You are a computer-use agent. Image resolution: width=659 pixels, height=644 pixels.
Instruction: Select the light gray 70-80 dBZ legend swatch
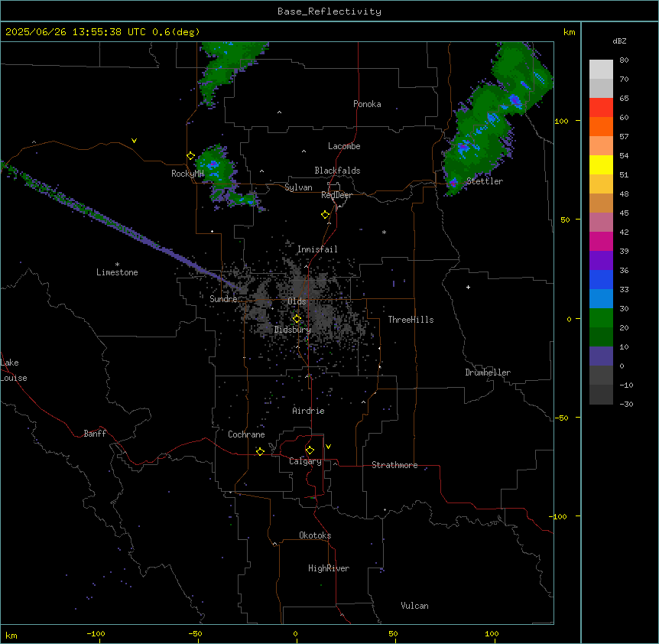click(601, 70)
